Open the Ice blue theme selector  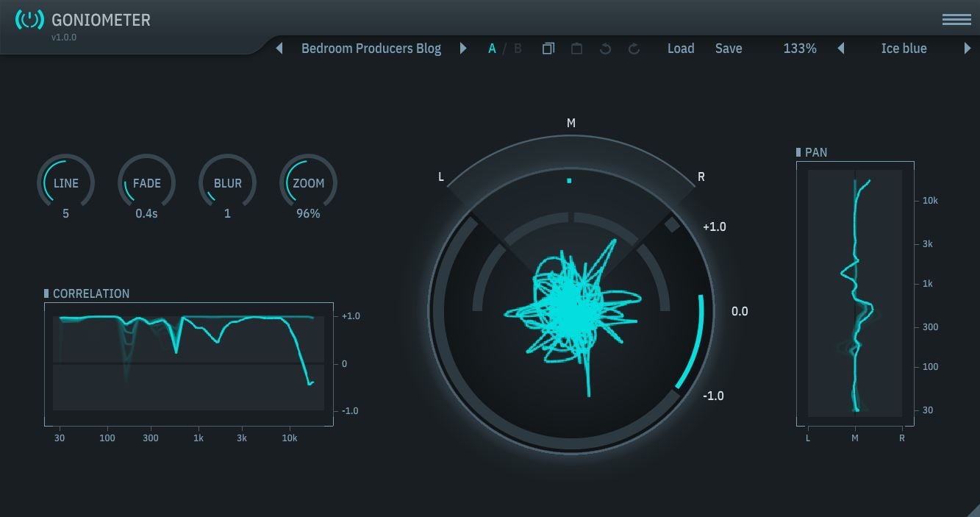coord(904,49)
